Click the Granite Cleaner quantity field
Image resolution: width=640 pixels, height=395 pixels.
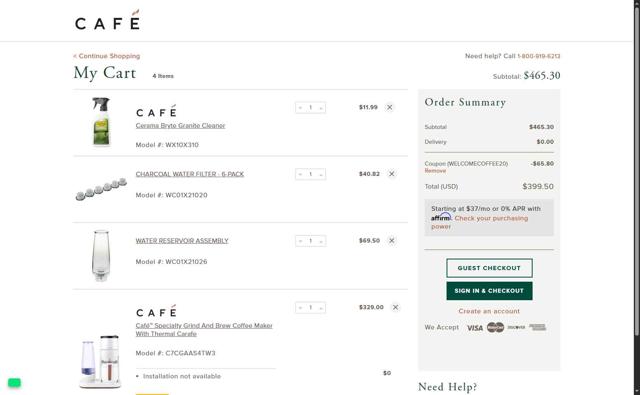(x=311, y=108)
